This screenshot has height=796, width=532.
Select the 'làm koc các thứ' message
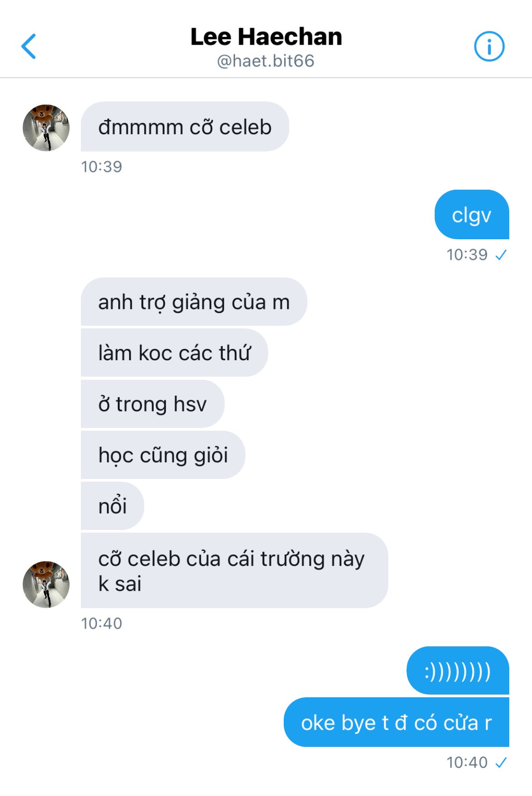point(174,353)
